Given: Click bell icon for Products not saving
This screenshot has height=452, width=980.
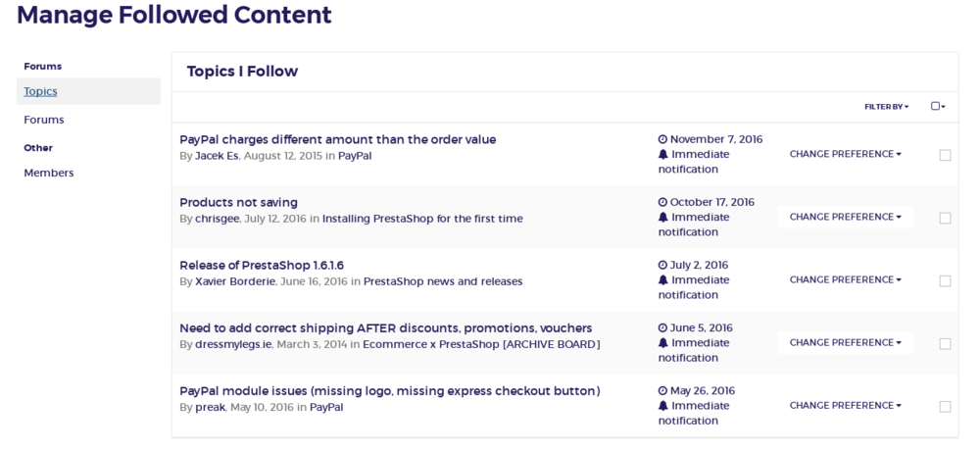Looking at the screenshot, I should pyautogui.click(x=662, y=218).
